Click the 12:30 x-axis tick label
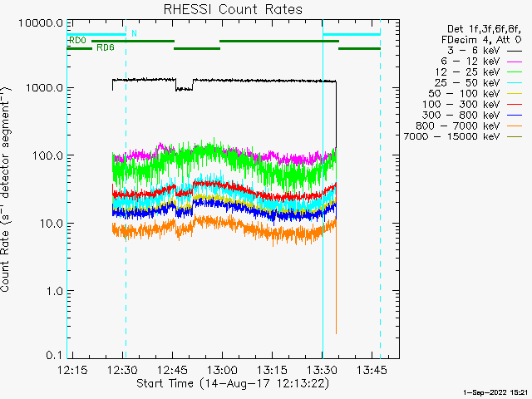The height and width of the screenshot is (399, 532). (x=122, y=370)
